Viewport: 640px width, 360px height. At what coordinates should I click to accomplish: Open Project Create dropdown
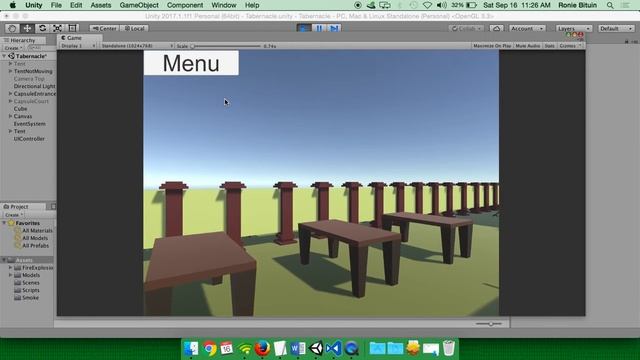(x=13, y=215)
